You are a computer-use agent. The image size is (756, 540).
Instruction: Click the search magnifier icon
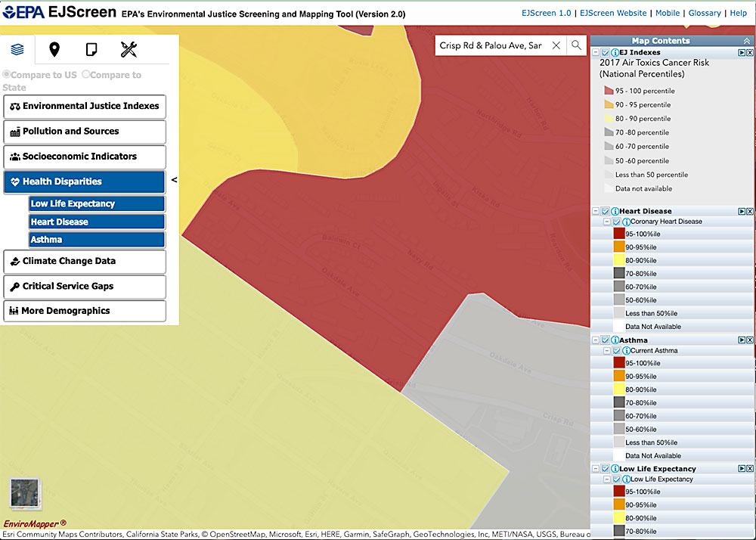[576, 45]
